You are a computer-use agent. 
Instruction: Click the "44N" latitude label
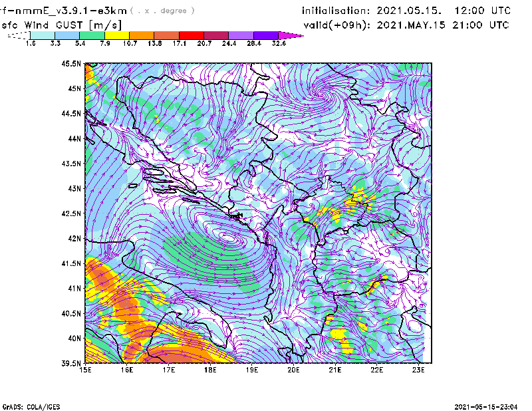[74, 138]
